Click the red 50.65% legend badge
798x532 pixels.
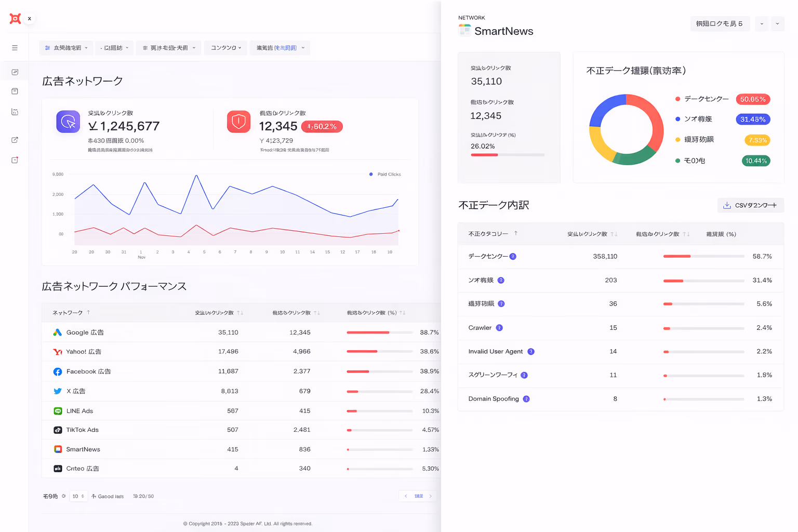[x=753, y=99]
